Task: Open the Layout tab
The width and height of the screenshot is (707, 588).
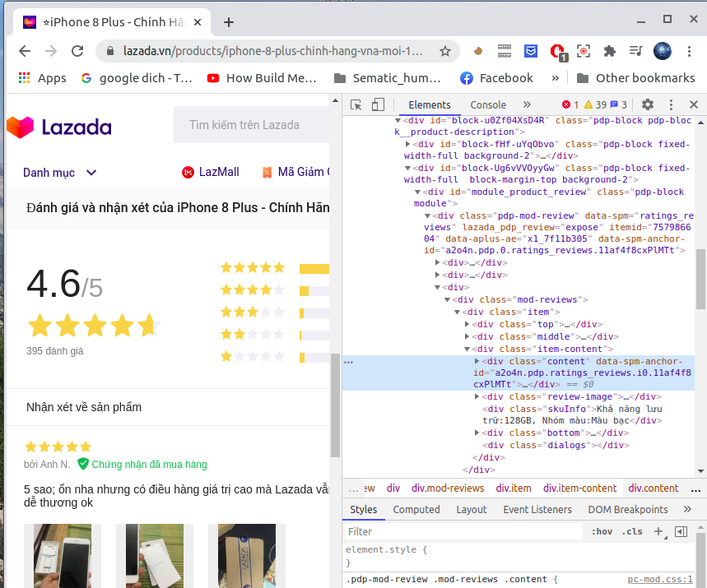Action: coord(471,510)
